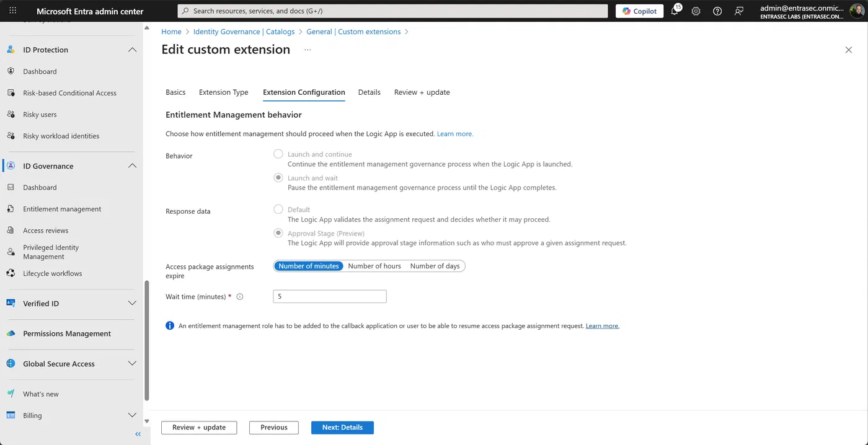Click the Entitlement management icon
This screenshot has height=445, width=868.
[x=11, y=209]
